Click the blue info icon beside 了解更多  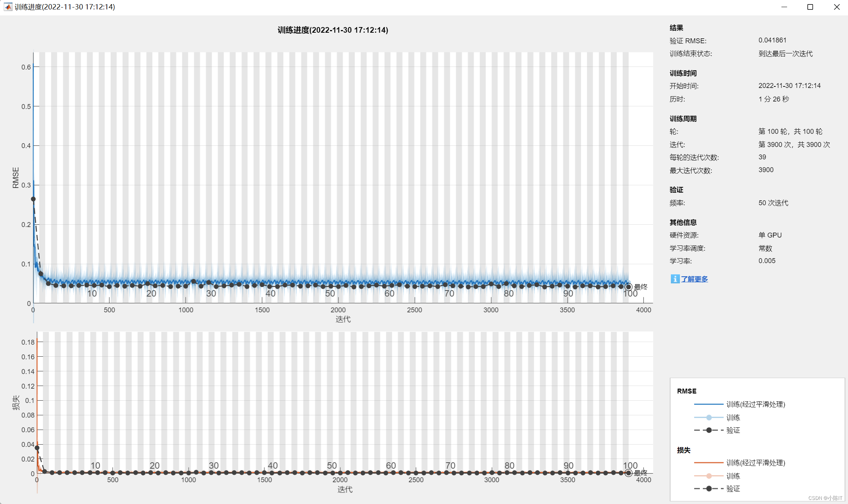click(x=675, y=279)
